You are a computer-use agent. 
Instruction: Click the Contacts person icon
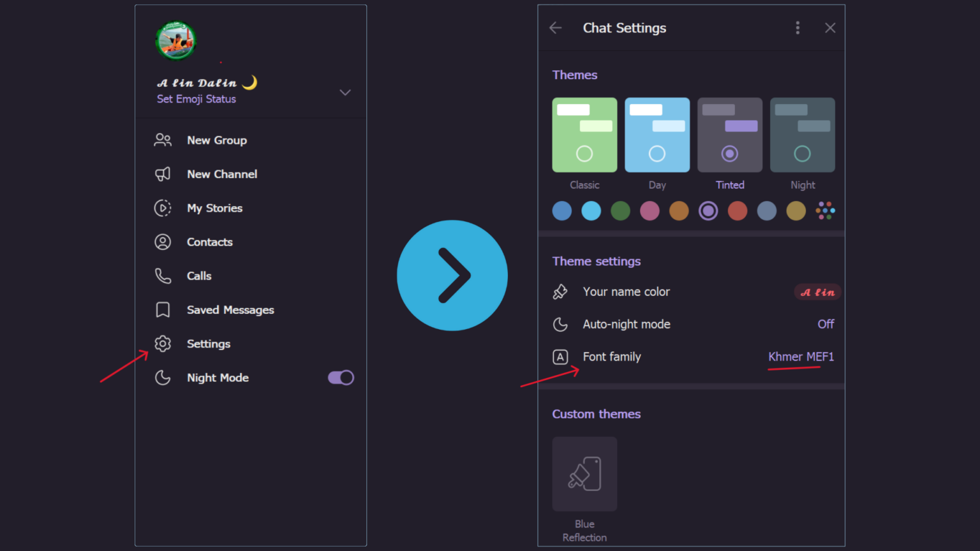point(163,242)
